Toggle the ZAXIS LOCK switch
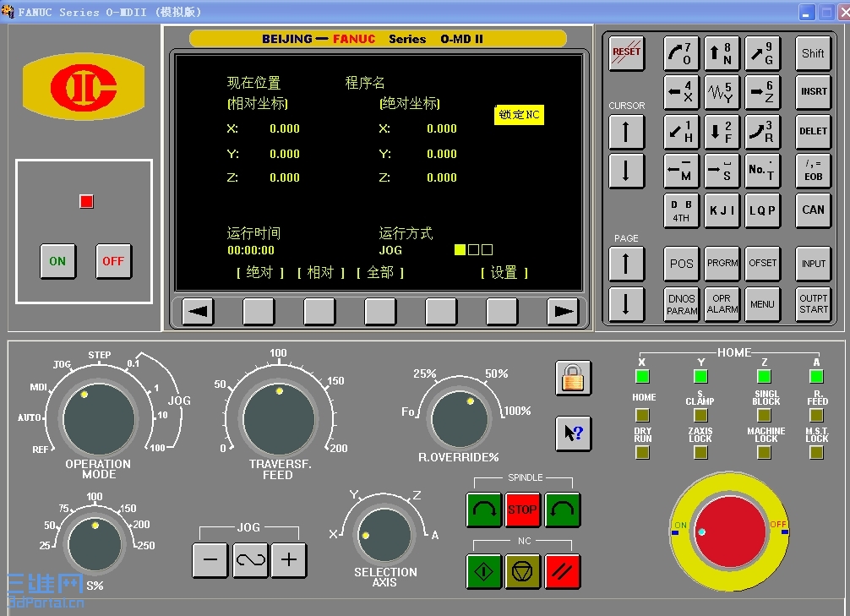The image size is (850, 616). (x=701, y=452)
